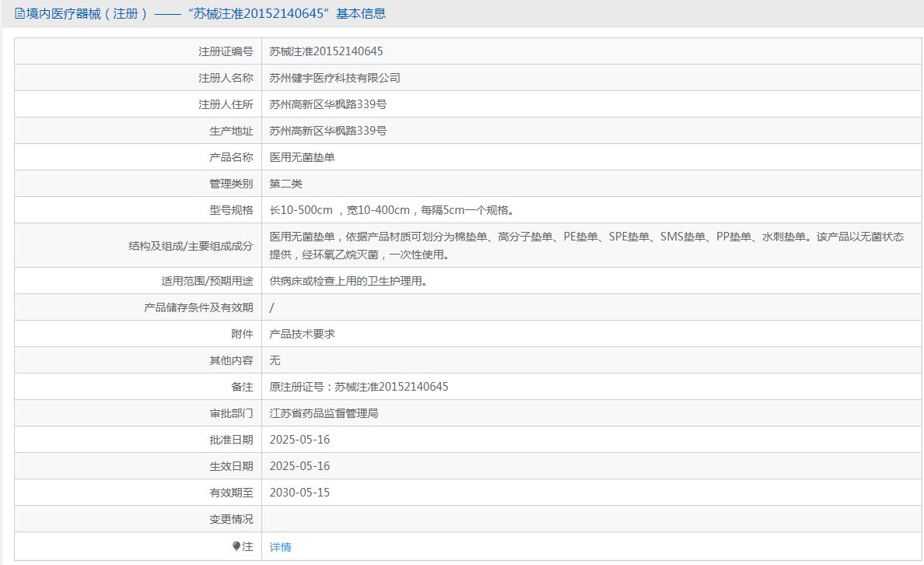Viewport: 924px width, 565px height.
Task: Select the expiry date 2030-05-15
Action: pyautogui.click(x=299, y=493)
